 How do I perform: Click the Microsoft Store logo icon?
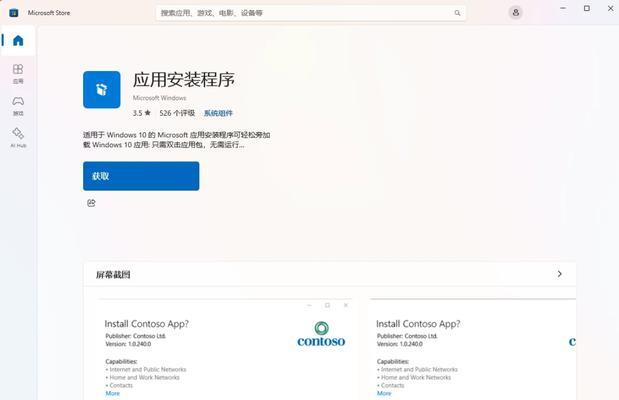[14, 13]
